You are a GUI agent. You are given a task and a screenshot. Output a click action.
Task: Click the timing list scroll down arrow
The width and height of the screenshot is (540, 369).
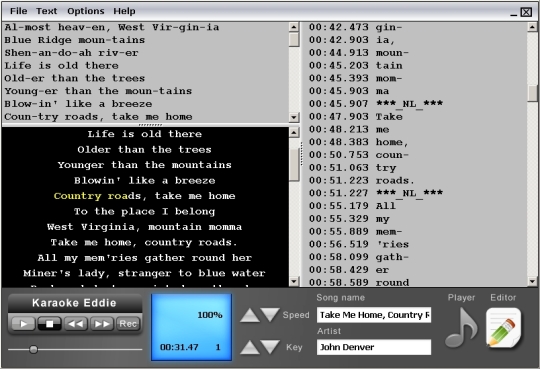click(532, 281)
